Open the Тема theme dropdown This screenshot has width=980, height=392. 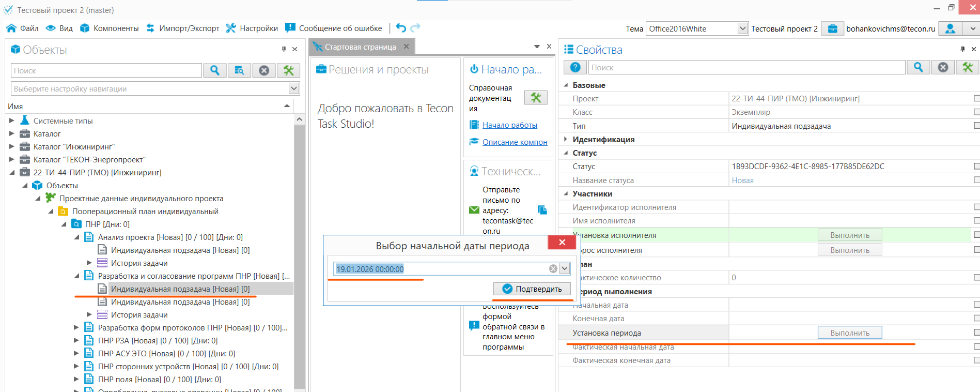click(x=742, y=28)
